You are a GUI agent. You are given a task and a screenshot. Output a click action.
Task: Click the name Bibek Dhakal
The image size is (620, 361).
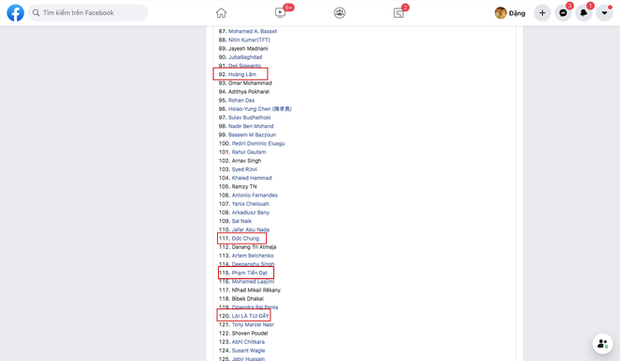point(248,299)
